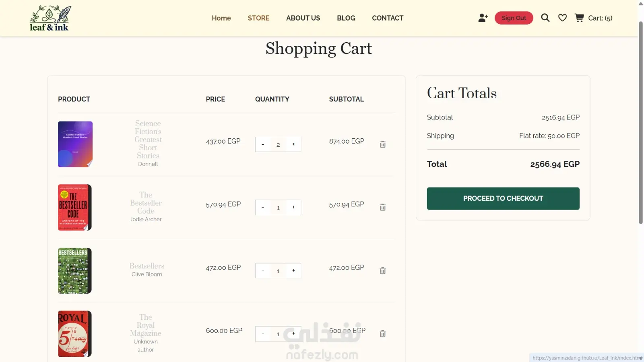This screenshot has height=362, width=644.
Task: Remove Bestsellers by Clive Bloom with trash icon
Action: pyautogui.click(x=382, y=271)
